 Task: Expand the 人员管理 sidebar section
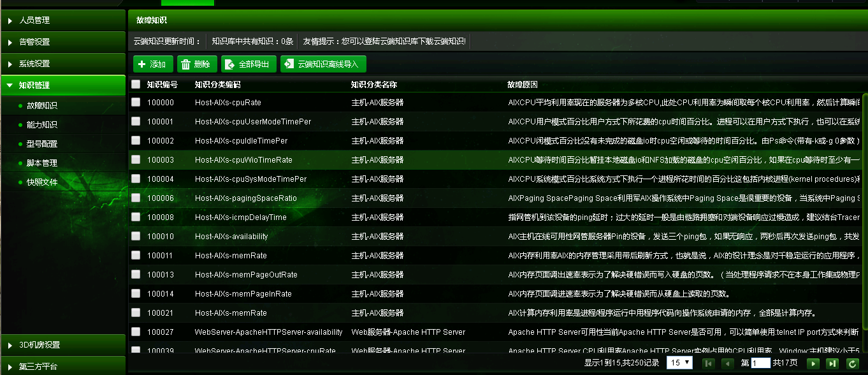click(x=62, y=20)
